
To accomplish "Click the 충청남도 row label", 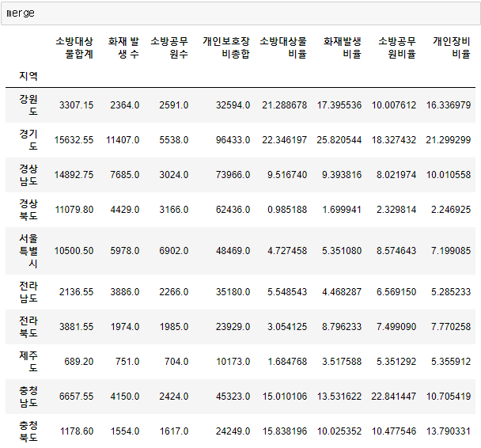I will point(28,397).
